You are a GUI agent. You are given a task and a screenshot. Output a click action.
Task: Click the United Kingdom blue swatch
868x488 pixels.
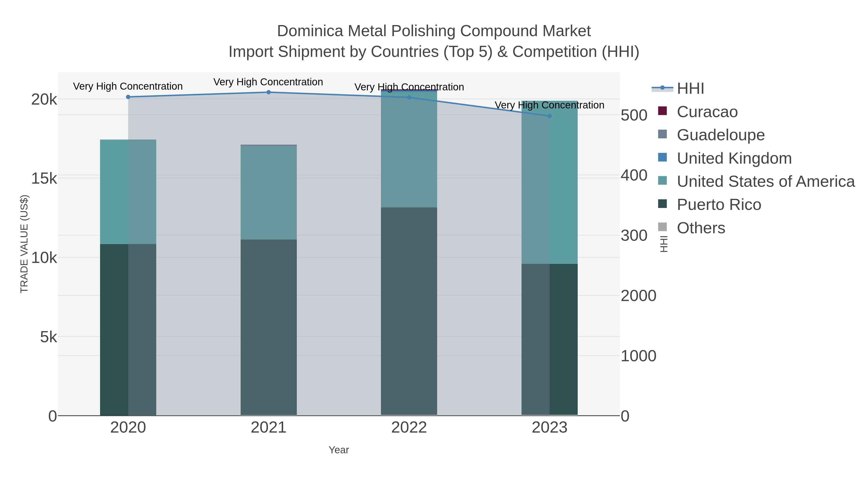click(x=663, y=157)
